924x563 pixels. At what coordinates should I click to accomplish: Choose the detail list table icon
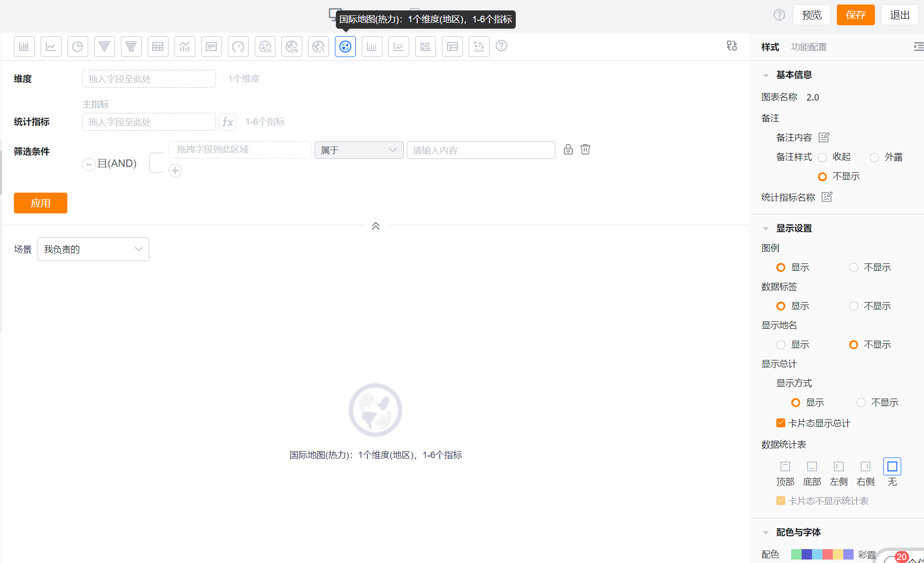pos(452,47)
